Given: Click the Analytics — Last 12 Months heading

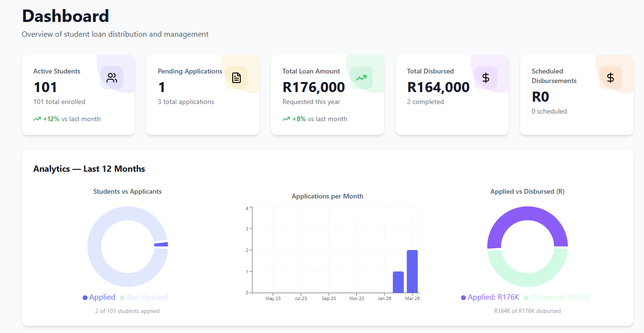Looking at the screenshot, I should coord(89,169).
